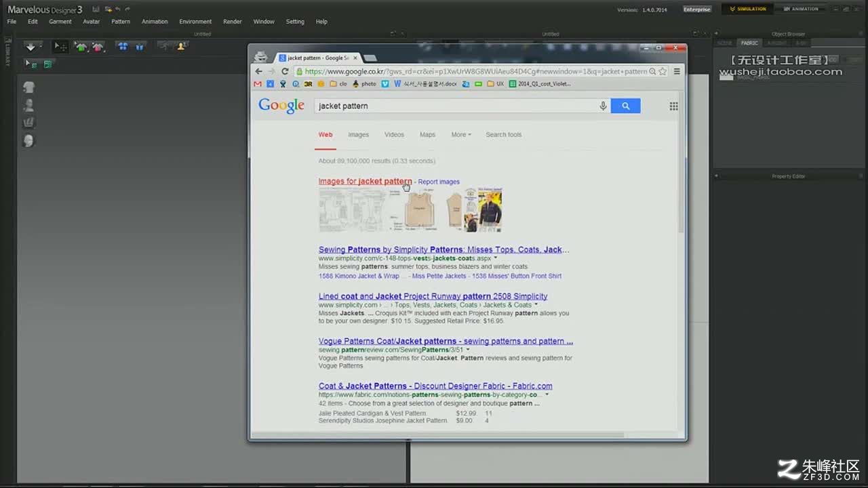Click the tan vest pattern image thumbnail
Screen dimensions: 868x488
pos(418,210)
